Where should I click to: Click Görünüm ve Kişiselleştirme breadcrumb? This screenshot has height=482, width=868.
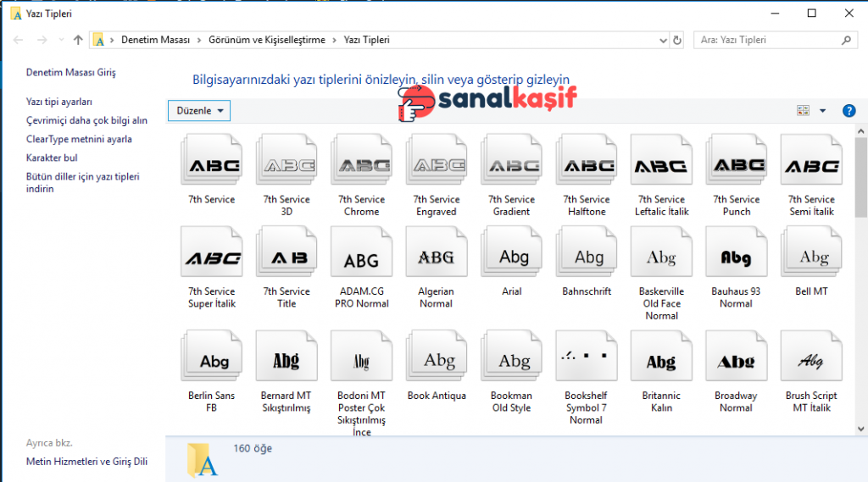click(266, 40)
